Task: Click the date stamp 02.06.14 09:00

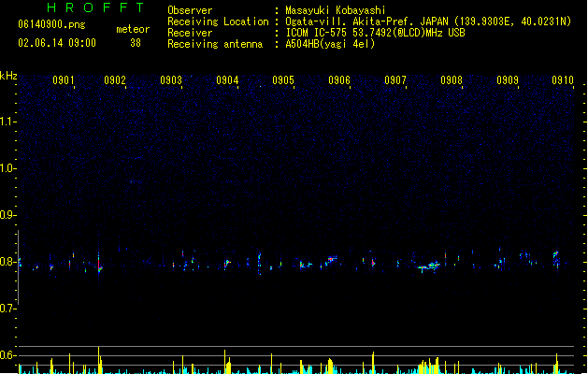Action: point(57,43)
